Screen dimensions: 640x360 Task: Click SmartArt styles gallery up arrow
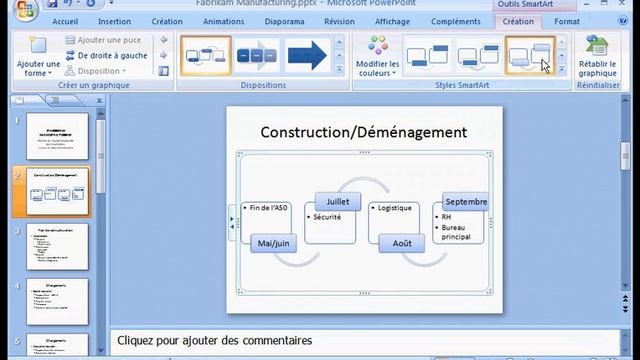coord(562,42)
